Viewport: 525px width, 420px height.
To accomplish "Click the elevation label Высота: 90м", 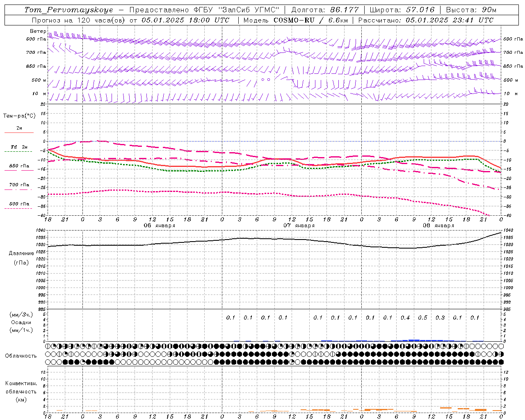I will click(x=471, y=10).
